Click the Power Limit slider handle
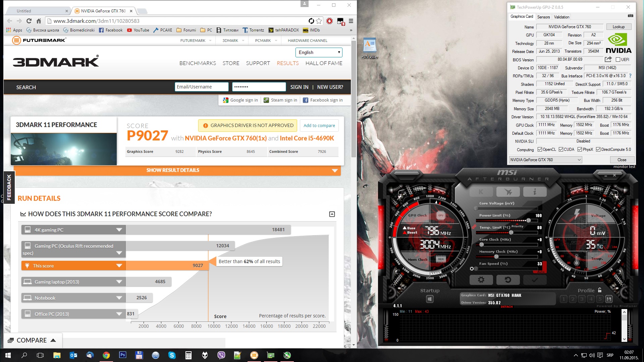The width and height of the screenshot is (644, 362). point(528,221)
